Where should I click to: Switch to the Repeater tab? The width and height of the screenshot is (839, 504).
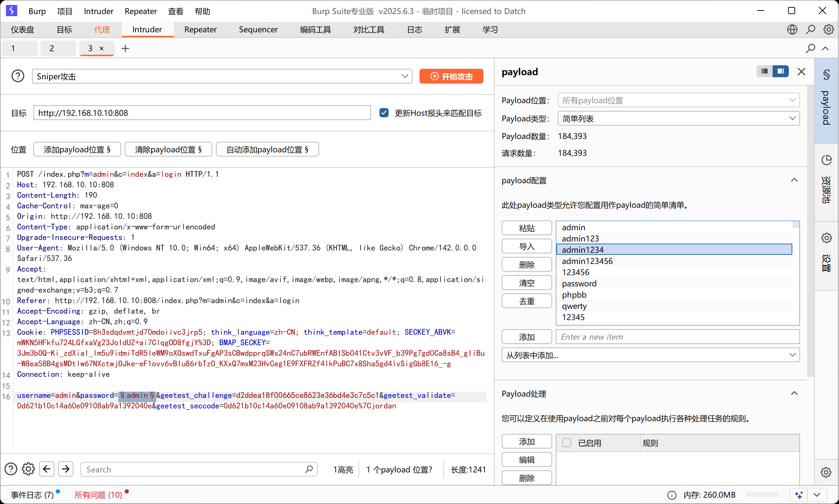200,29
